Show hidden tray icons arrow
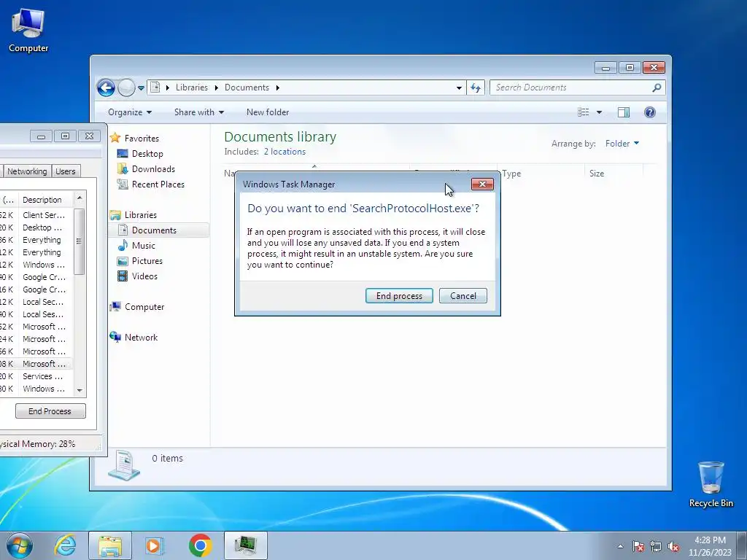747x560 pixels. (620, 546)
